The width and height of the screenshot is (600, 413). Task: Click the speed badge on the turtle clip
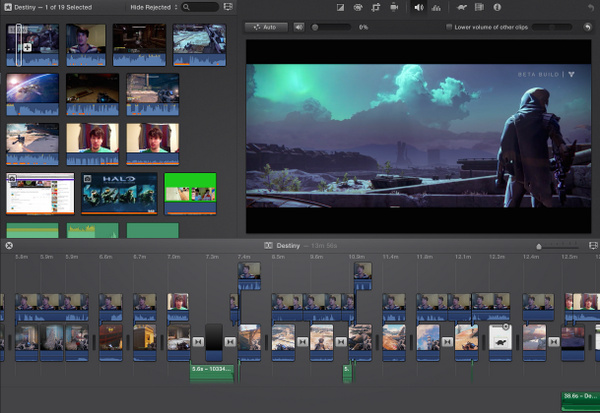tap(506, 327)
